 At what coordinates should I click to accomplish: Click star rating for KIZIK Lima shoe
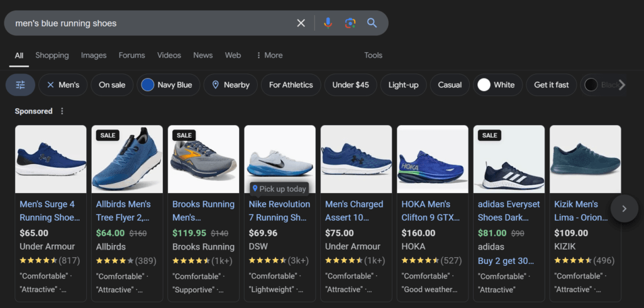[x=573, y=260]
